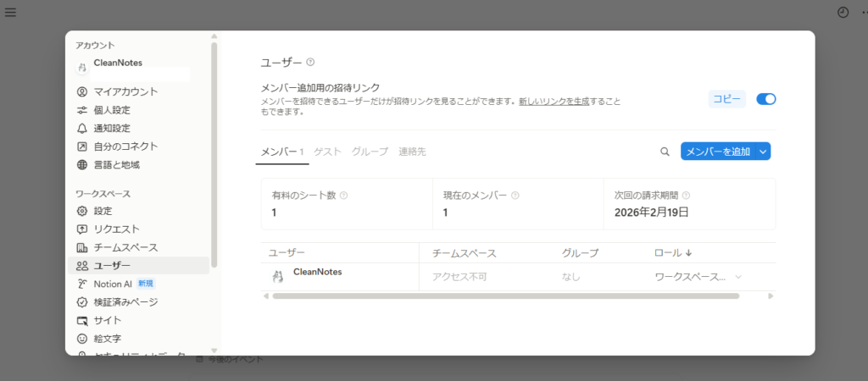Click the sort arrow next to ロール

[x=688, y=252]
